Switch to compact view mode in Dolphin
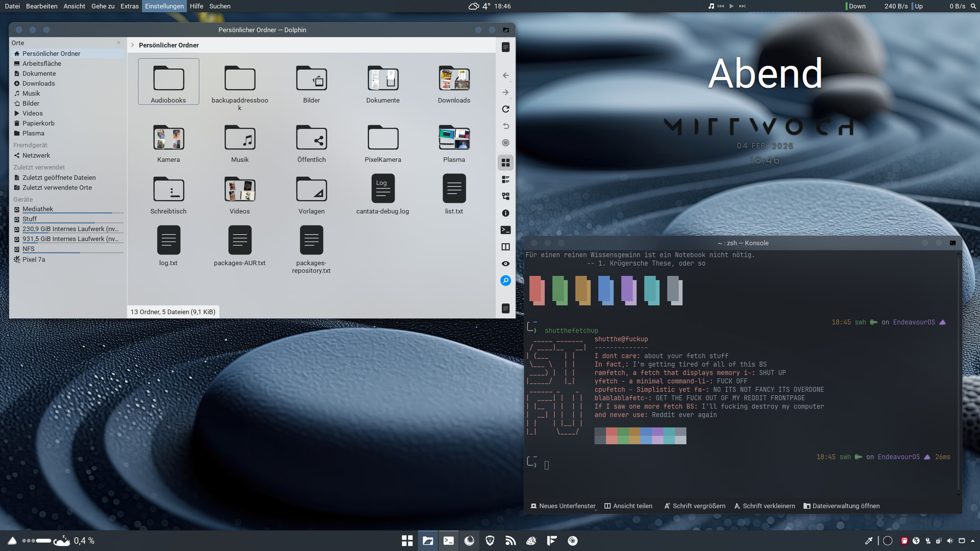Image resolution: width=980 pixels, height=551 pixels. click(x=505, y=180)
